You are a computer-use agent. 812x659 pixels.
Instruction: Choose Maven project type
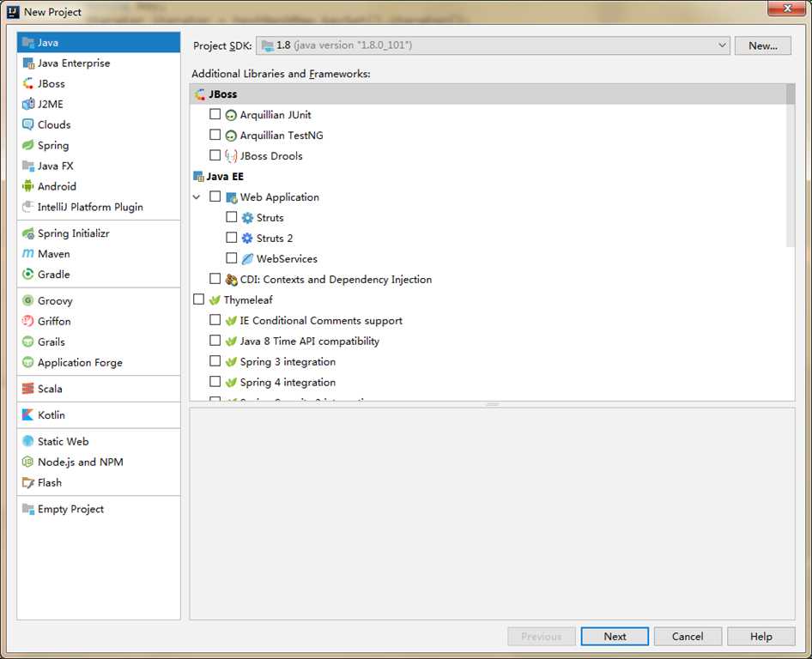click(x=99, y=254)
